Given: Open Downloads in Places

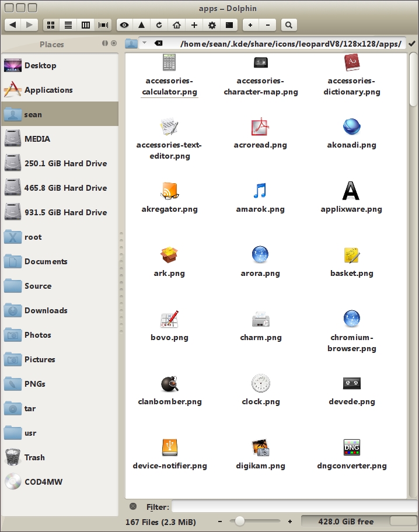Looking at the screenshot, I should click(x=60, y=310).
